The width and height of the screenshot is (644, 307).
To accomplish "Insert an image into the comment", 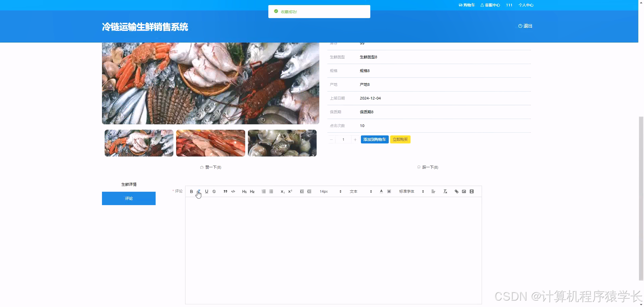I will pyautogui.click(x=464, y=191).
